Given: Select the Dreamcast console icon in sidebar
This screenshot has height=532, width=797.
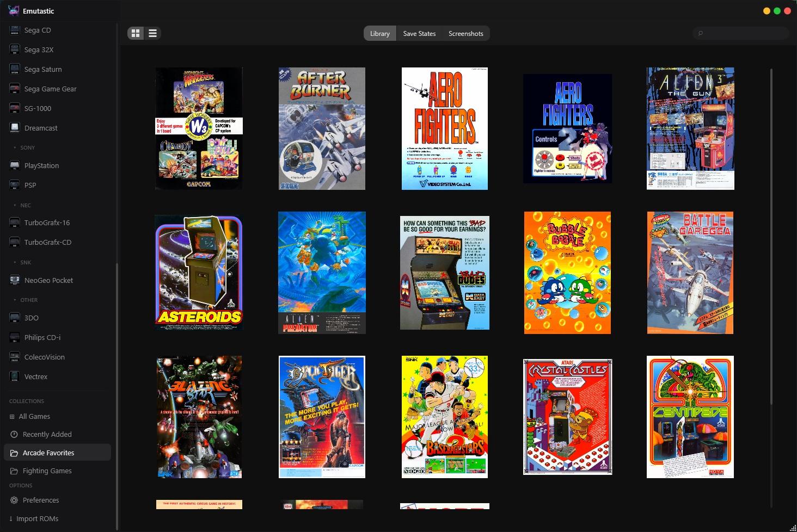Looking at the screenshot, I should [x=14, y=127].
